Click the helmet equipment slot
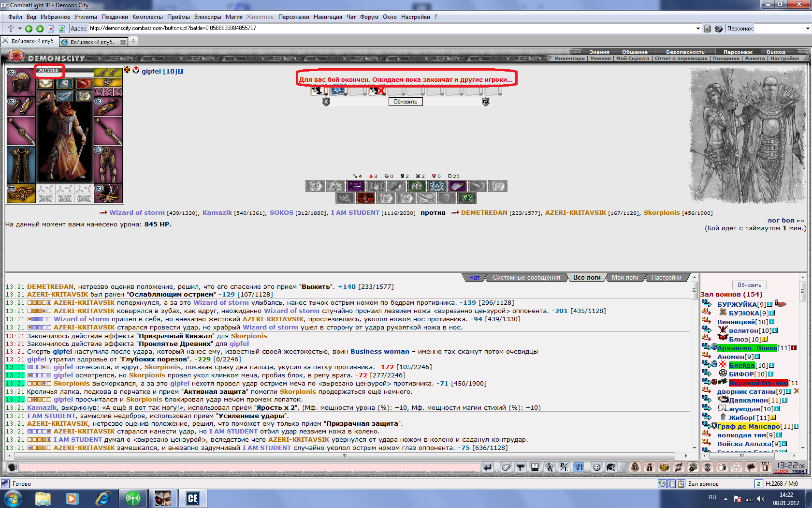812x508 pixels. tap(21, 82)
